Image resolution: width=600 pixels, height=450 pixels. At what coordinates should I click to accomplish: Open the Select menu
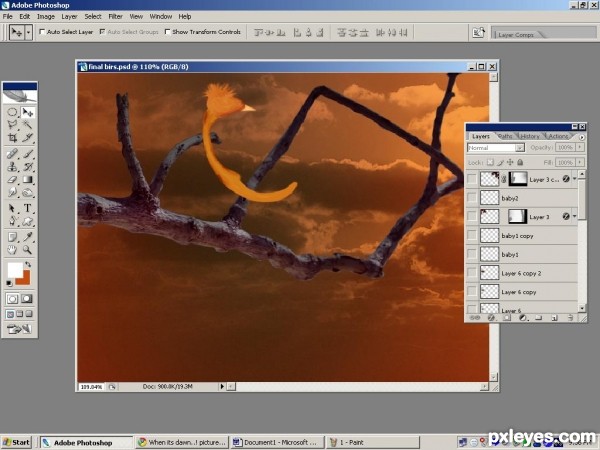93,16
